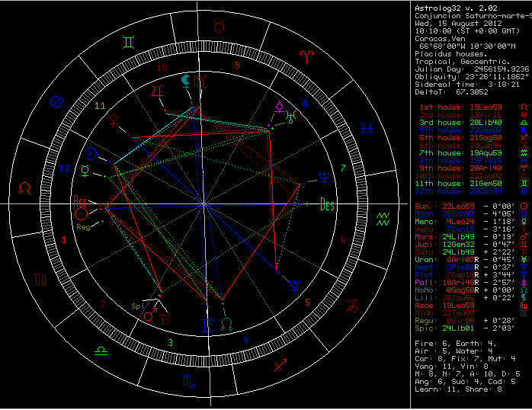The height and width of the screenshot is (410, 532).
Task: Select the Sun circle glyph near the Ascendant
Action: coord(82,213)
